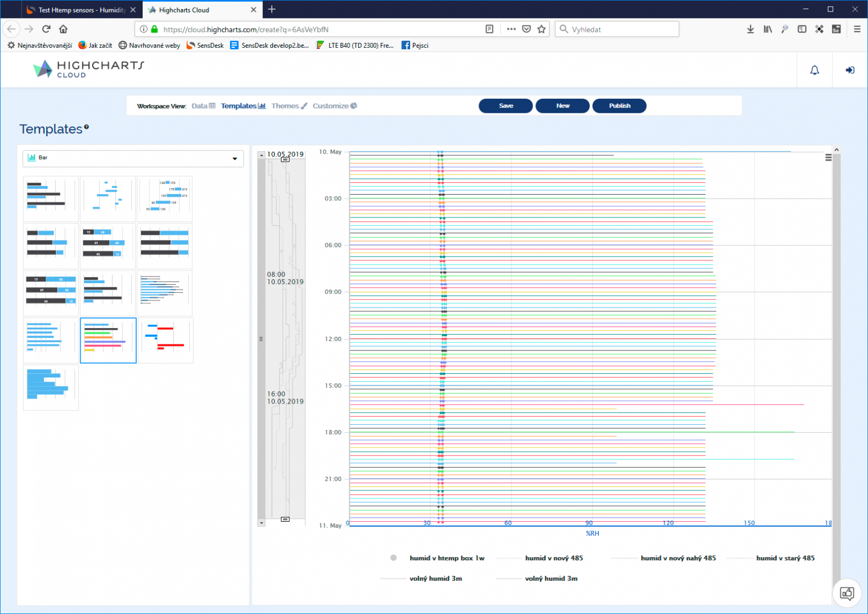Click the site security padlock icon
868x614 pixels.
(x=155, y=29)
